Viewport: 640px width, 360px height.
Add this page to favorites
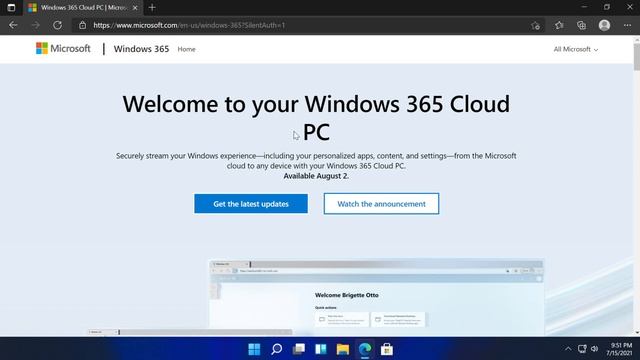(536, 25)
